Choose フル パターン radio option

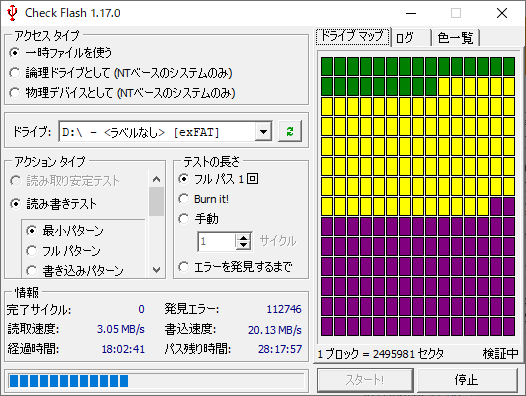click(x=63, y=251)
